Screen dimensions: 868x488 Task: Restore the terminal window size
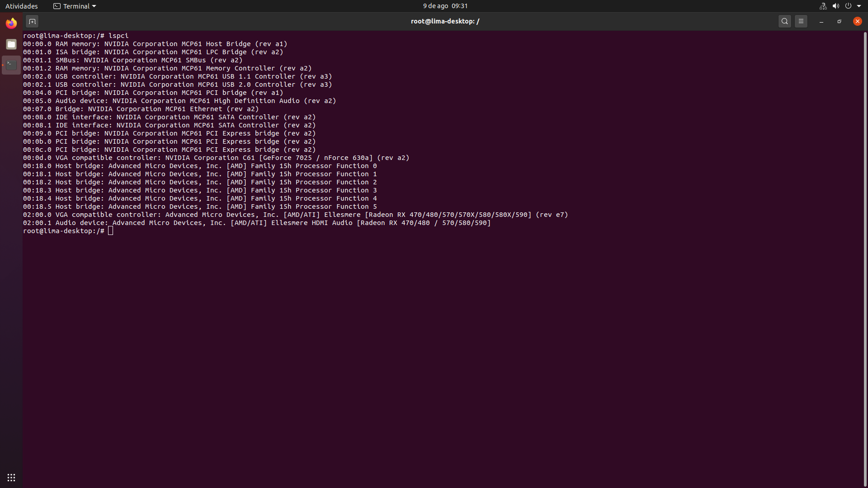pyautogui.click(x=840, y=21)
